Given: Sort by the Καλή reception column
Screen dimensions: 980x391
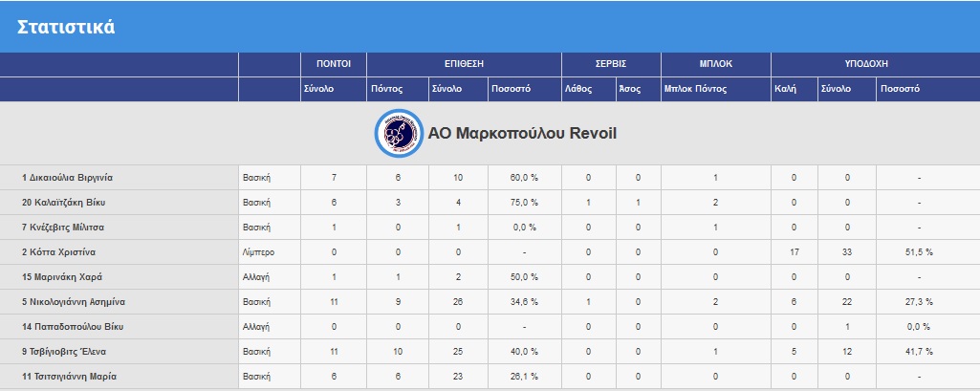Looking at the screenshot, I should click(785, 89).
